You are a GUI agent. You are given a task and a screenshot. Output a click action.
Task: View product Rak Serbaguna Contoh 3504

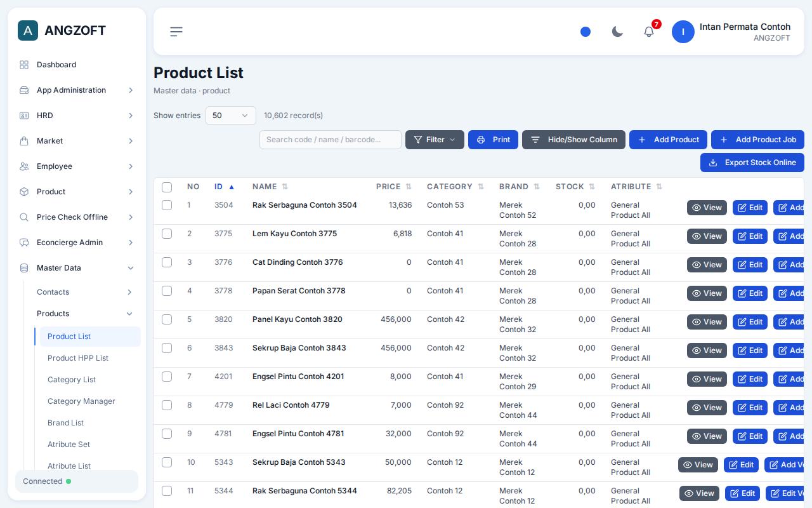707,208
